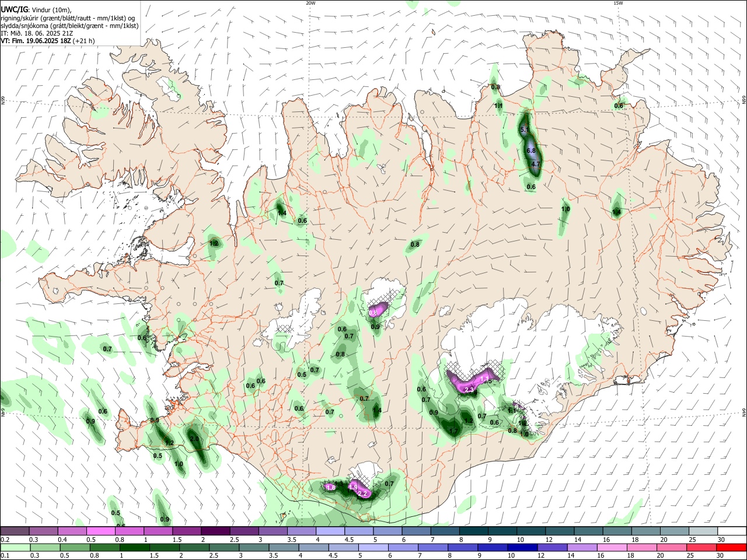Click the 0.2 label starting the snow legend
Screen dimensions: 747x560
pyautogui.click(x=5, y=540)
